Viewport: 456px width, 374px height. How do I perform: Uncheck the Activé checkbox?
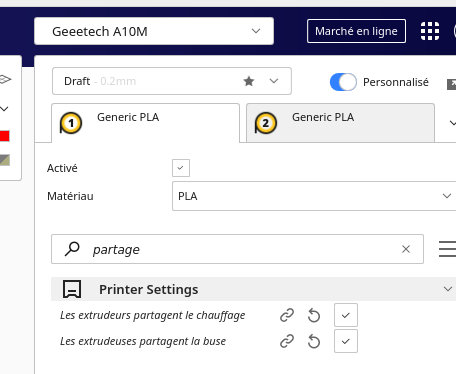coord(181,168)
